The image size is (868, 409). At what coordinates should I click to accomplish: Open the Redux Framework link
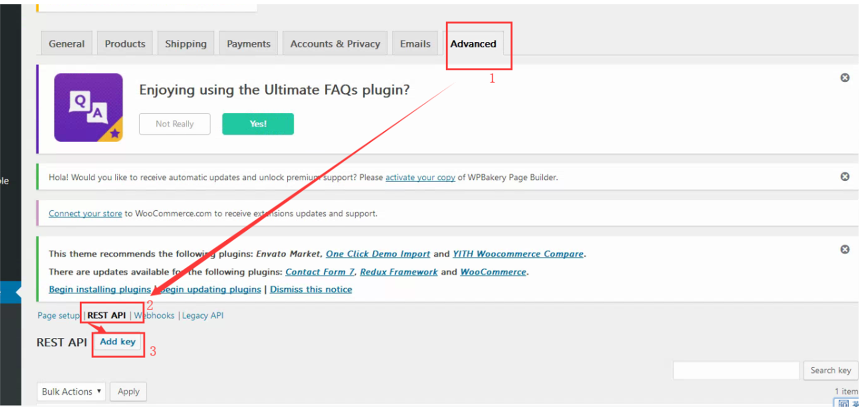tap(399, 272)
